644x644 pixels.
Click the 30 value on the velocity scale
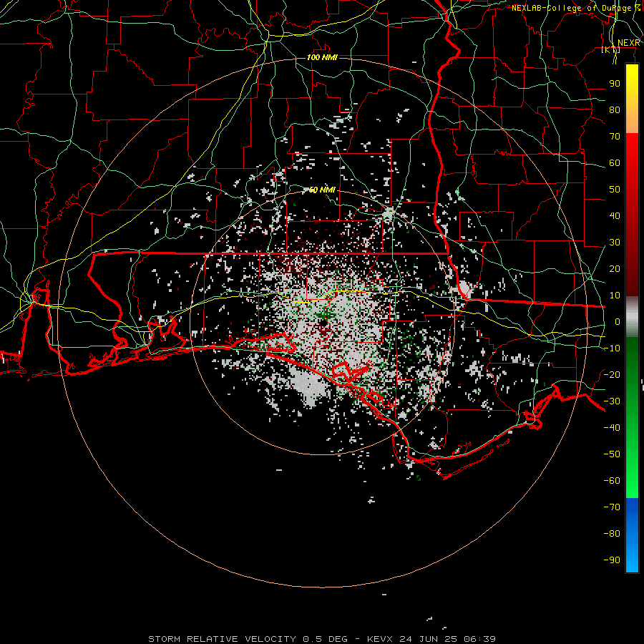click(x=615, y=243)
